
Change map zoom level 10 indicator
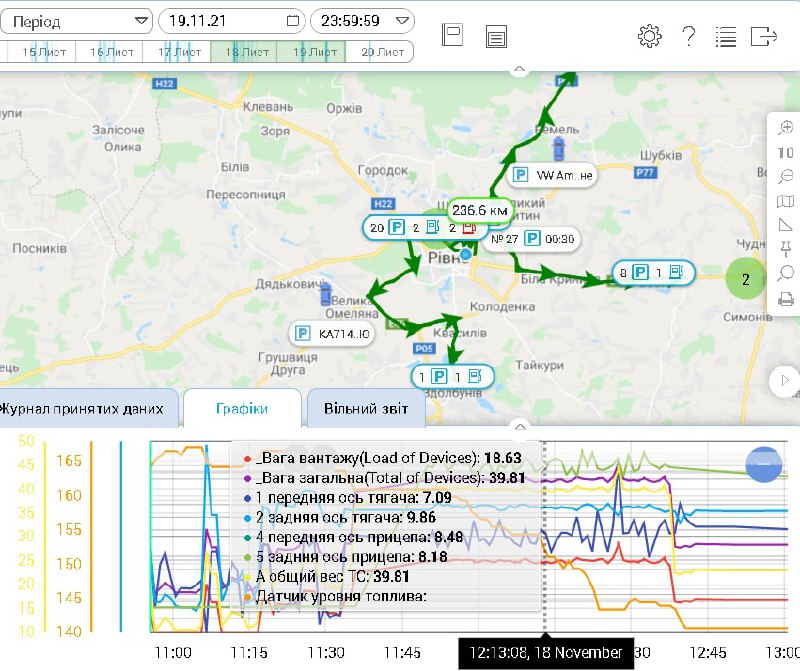tap(786, 153)
